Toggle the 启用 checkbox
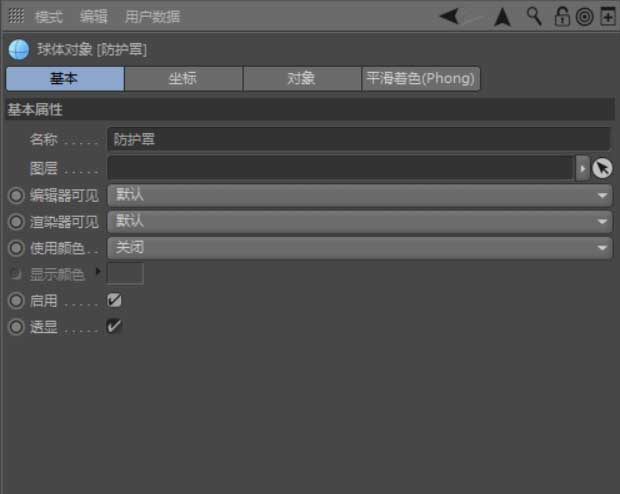This screenshot has height=494, width=620. click(x=114, y=300)
